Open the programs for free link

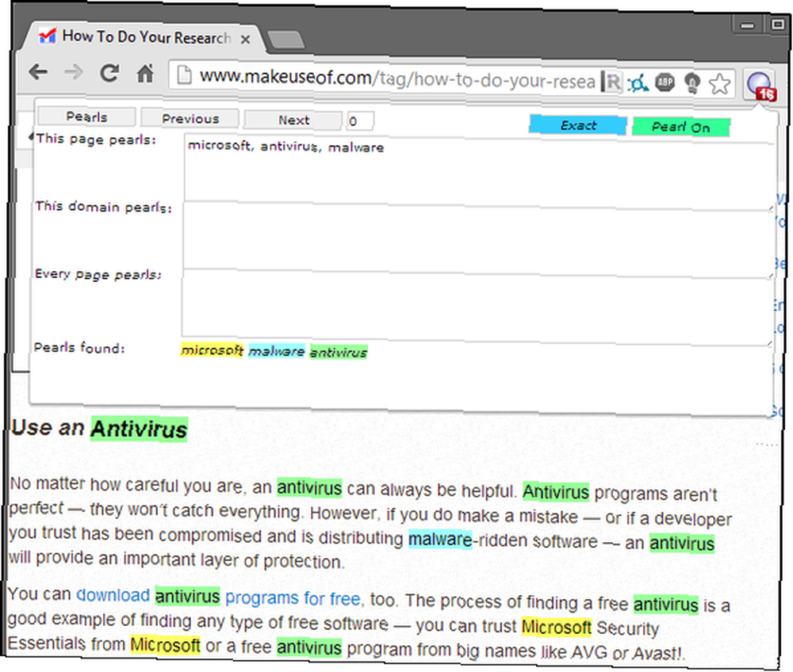pos(293,598)
